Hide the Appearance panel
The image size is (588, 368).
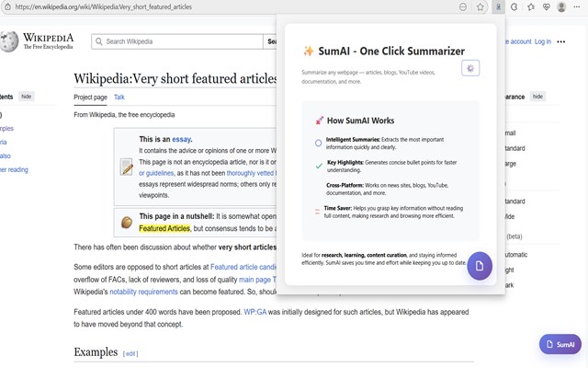(x=537, y=97)
